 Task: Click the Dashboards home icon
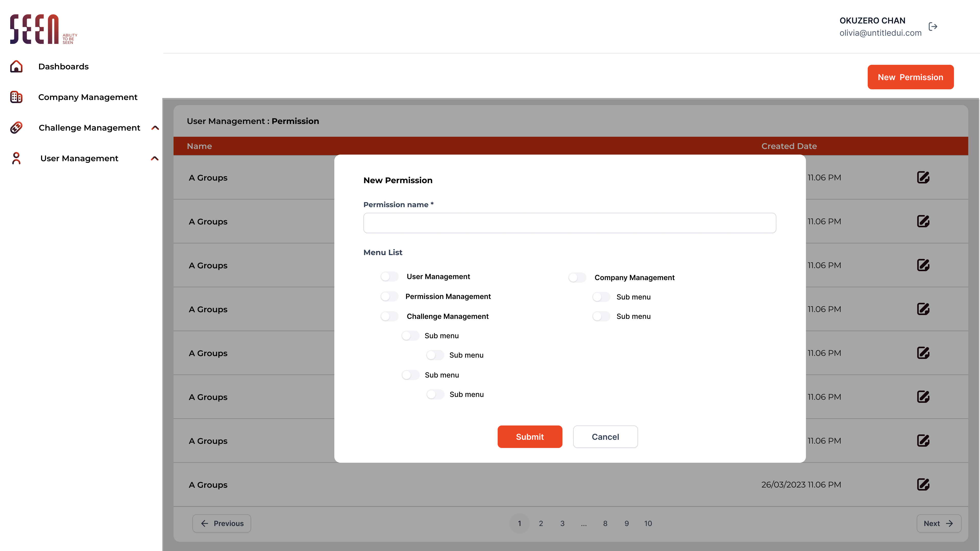[x=16, y=67]
